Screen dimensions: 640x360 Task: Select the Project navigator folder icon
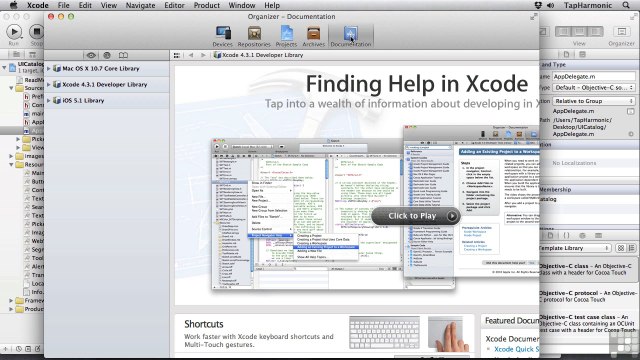click(x=16, y=54)
